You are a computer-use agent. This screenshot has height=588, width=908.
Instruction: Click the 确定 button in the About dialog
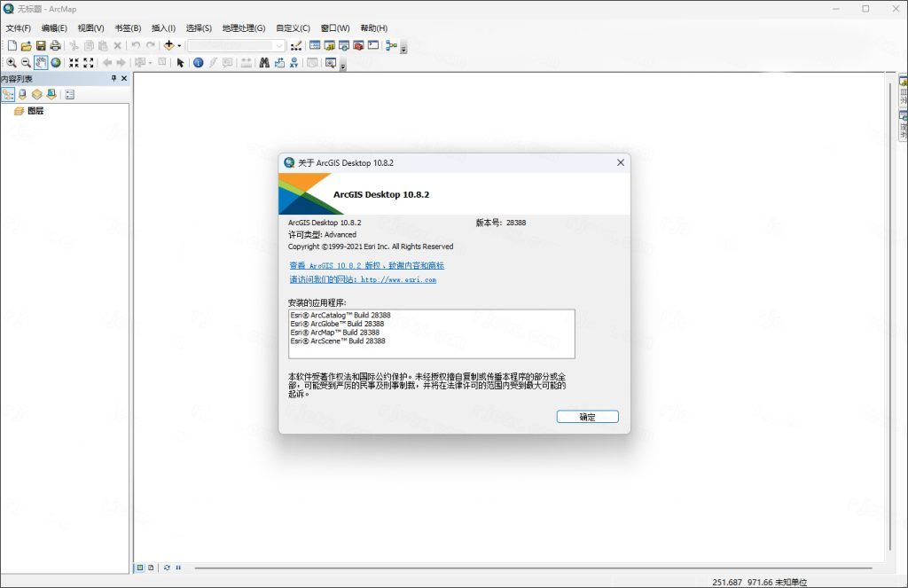click(x=587, y=416)
